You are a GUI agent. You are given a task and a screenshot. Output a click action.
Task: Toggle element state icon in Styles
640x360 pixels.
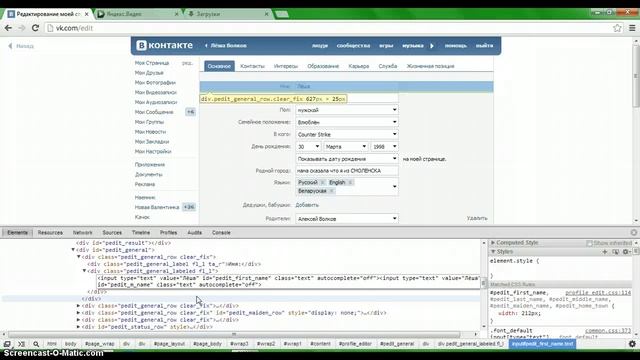click(615, 252)
